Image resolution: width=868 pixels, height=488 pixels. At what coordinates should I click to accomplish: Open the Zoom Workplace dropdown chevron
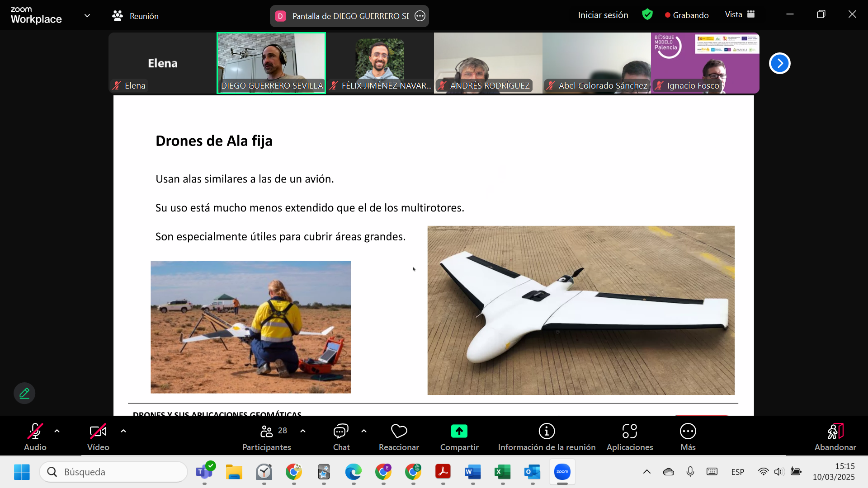(87, 16)
